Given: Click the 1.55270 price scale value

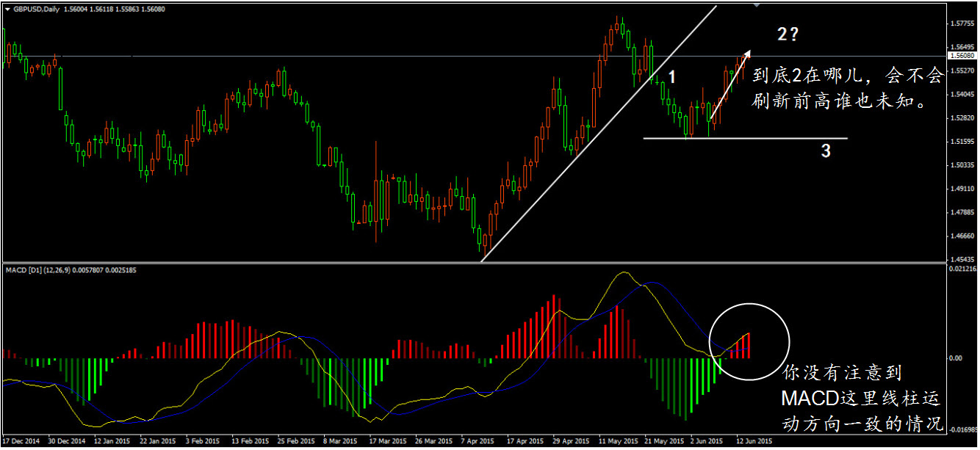Looking at the screenshot, I should click(x=961, y=70).
